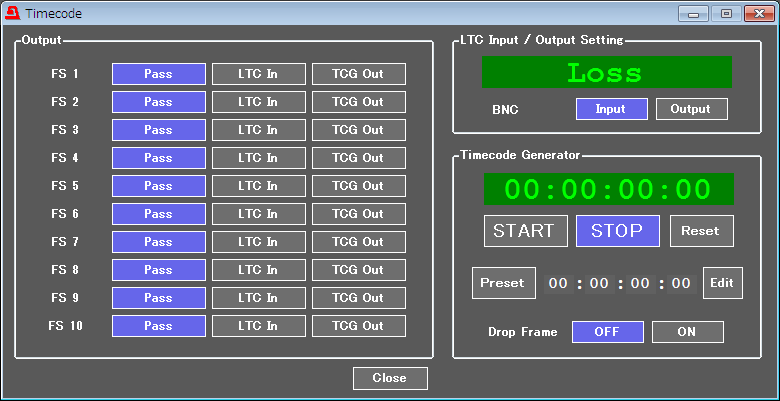
Task: Select TCG Out for FS 3
Action: pyautogui.click(x=358, y=130)
